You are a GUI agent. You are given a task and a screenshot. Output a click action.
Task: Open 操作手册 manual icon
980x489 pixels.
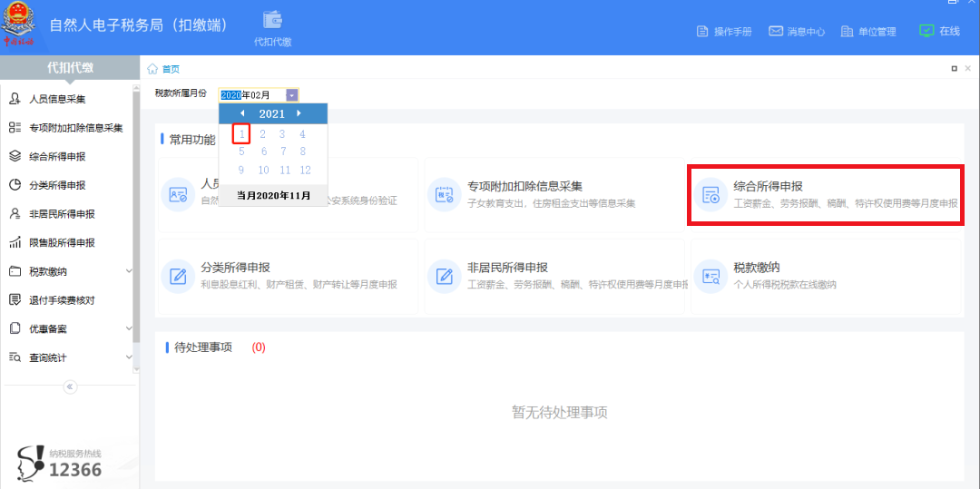pyautogui.click(x=702, y=31)
